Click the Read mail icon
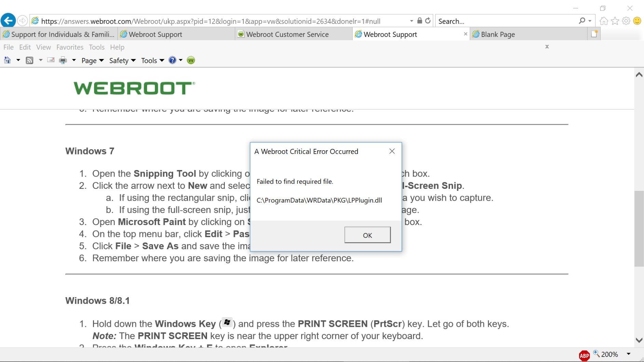Viewport: 644px width, 362px height. 51,60
